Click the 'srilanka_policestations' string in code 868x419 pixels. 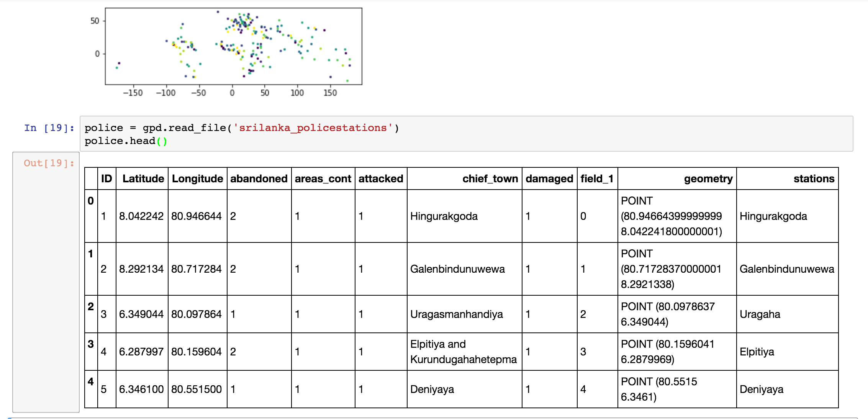(313, 128)
